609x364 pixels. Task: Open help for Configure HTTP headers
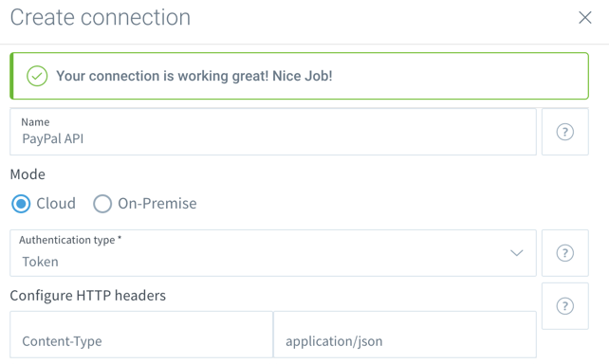click(x=565, y=306)
